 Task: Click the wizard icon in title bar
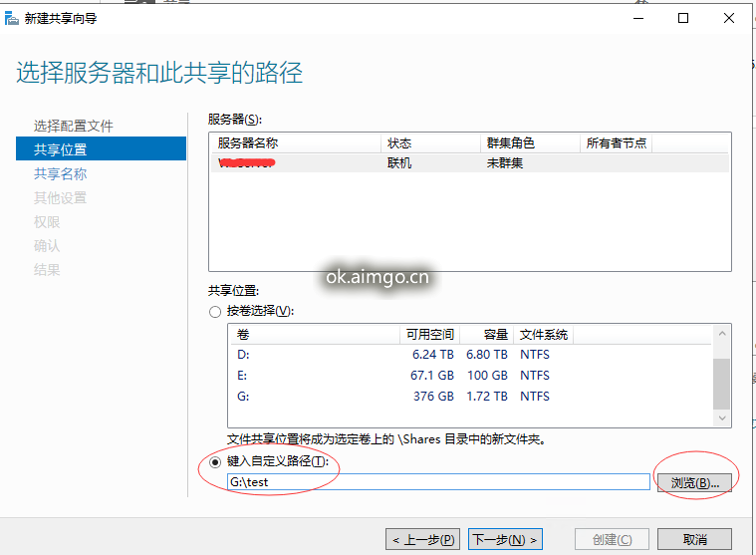pos(11,18)
